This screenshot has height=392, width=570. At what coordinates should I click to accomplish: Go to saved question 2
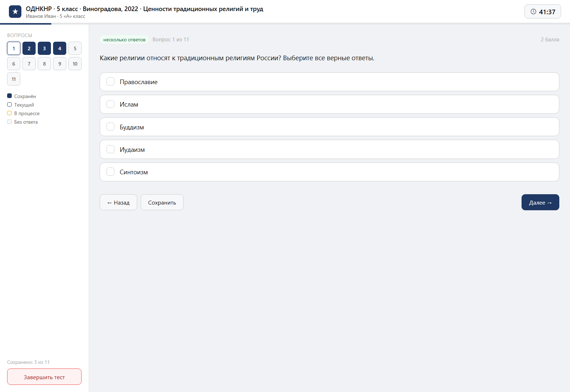(29, 48)
